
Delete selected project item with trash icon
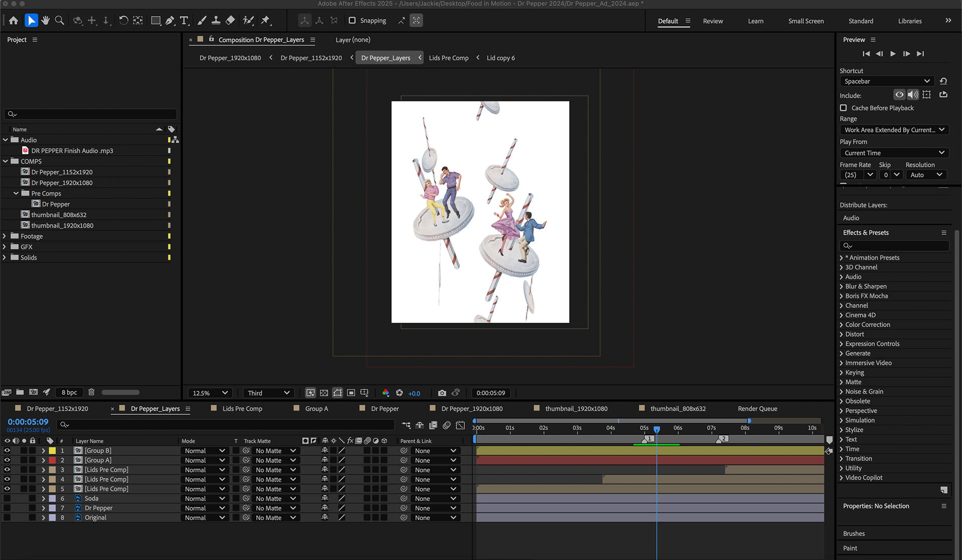point(91,392)
